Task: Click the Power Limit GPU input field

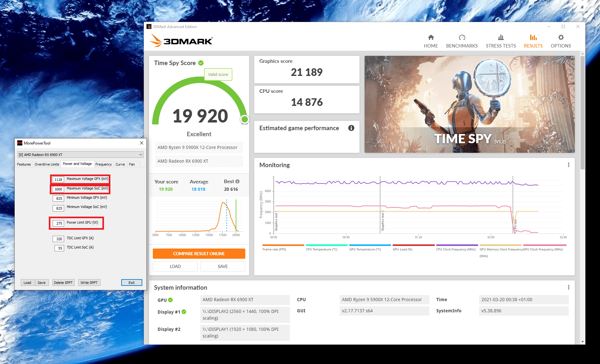Action: (58, 223)
